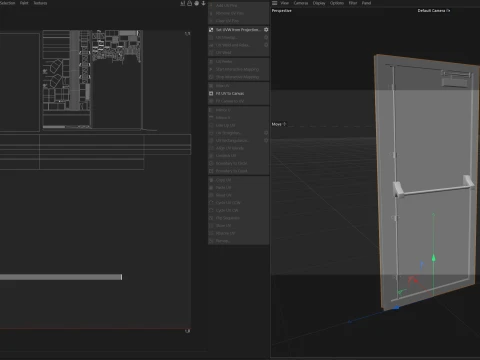Click Fit UV to Canvas

(x=238, y=93)
